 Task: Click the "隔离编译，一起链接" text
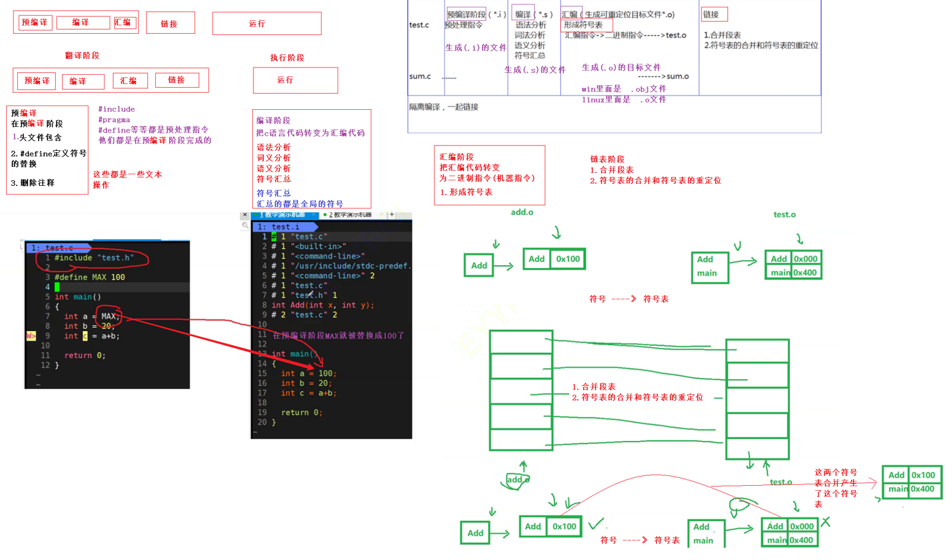pyautogui.click(x=444, y=107)
